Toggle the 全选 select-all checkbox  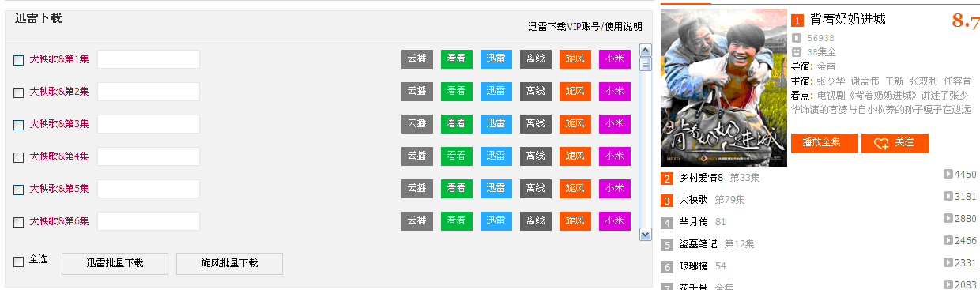coord(19,262)
